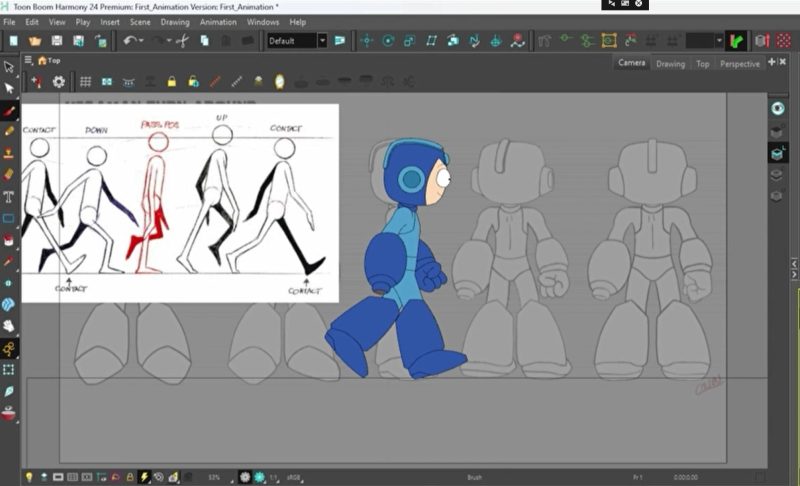The height and width of the screenshot is (486, 800).
Task: Open the Undo history dropdown arrow
Action: [141, 41]
